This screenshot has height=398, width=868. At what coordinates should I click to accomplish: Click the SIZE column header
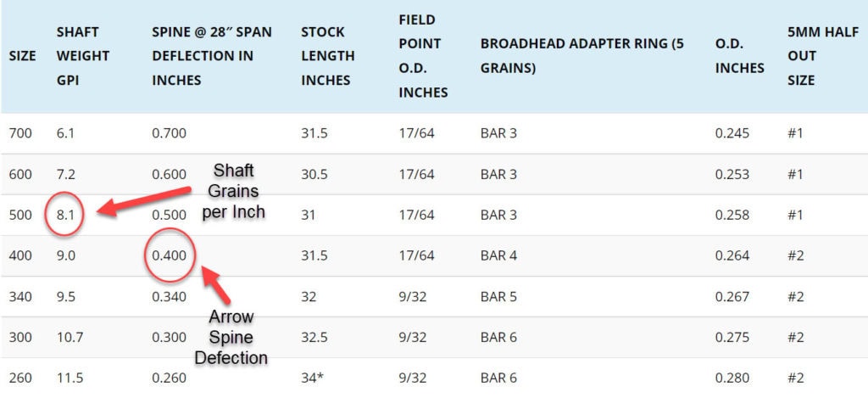pos(20,56)
